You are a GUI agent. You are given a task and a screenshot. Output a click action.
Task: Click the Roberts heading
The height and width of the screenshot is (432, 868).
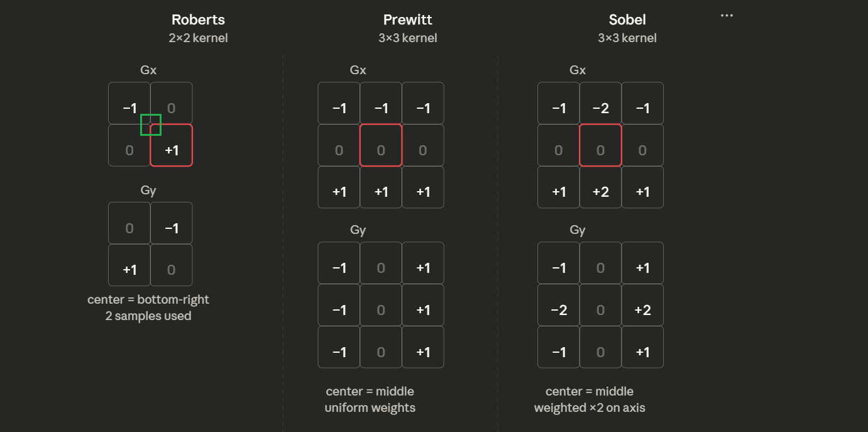pyautogui.click(x=198, y=19)
